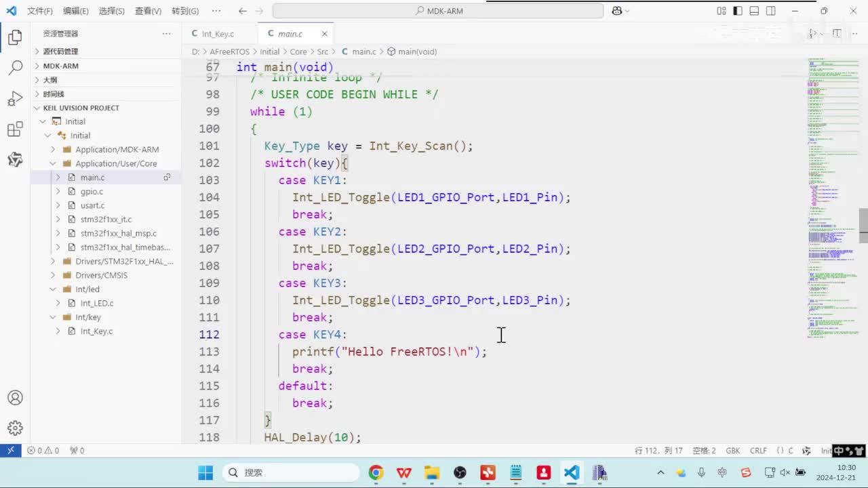Open the 查看(V) menu

point(148,11)
